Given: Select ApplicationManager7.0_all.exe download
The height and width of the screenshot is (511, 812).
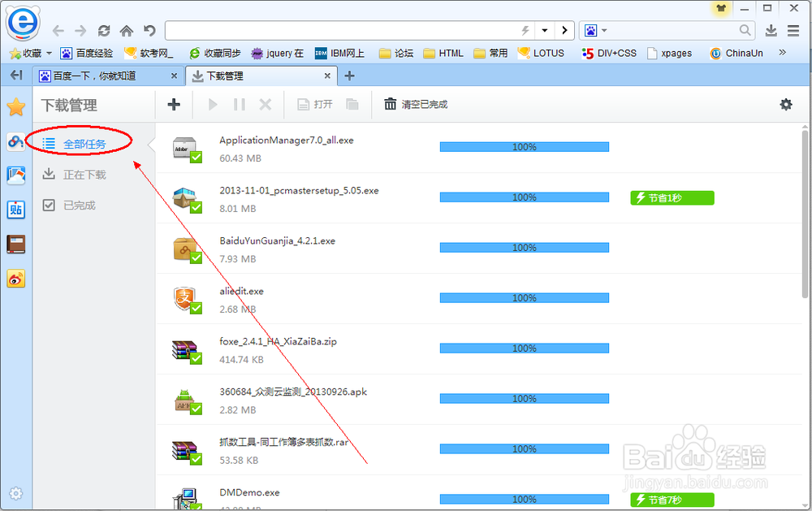Looking at the screenshot, I should tap(479, 148).
